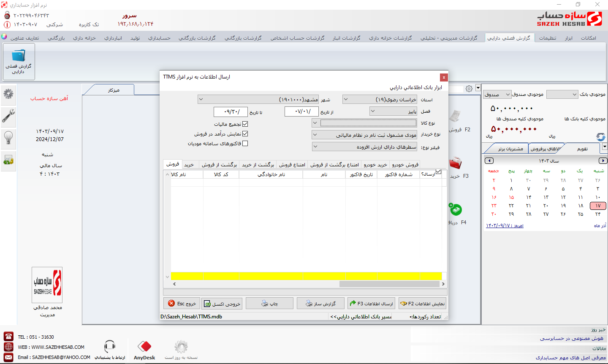Click the گزارش ساز button
Screen dimensions: 608x364
coord(320,303)
